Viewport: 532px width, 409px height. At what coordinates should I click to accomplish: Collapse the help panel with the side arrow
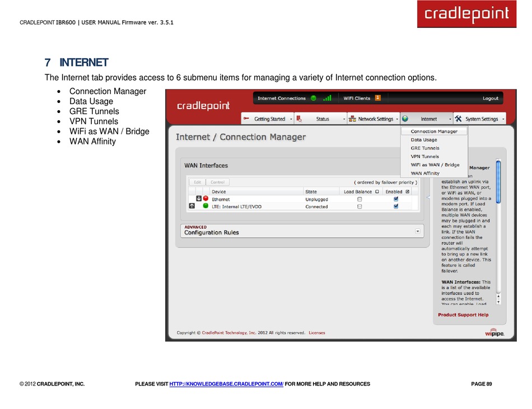point(428,197)
